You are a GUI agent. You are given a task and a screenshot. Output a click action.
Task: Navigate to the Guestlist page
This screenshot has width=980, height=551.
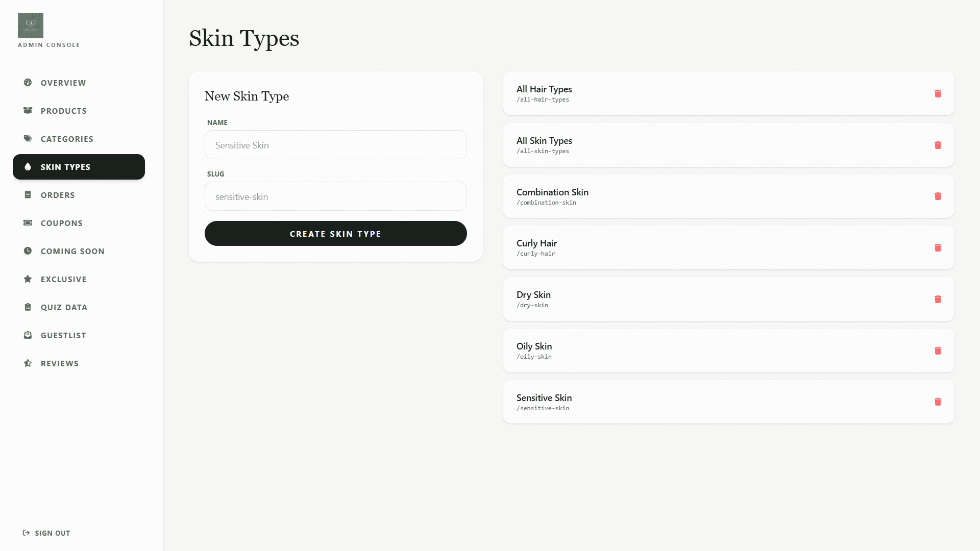click(x=79, y=335)
